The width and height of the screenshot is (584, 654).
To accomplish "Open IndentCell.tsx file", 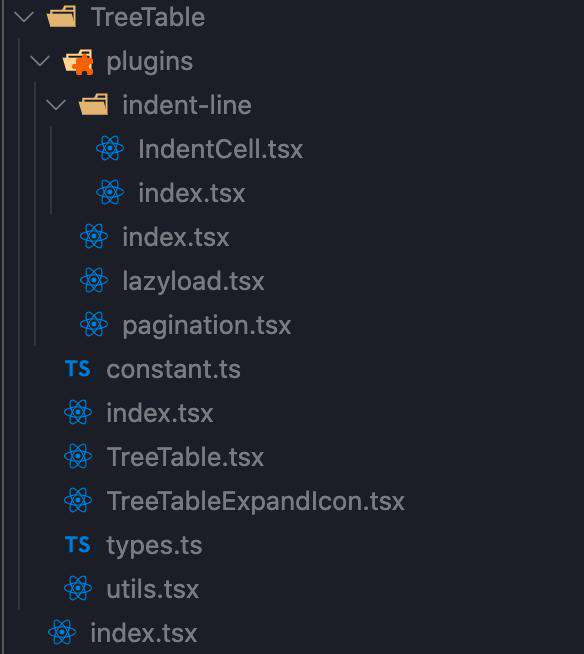I will coord(221,149).
